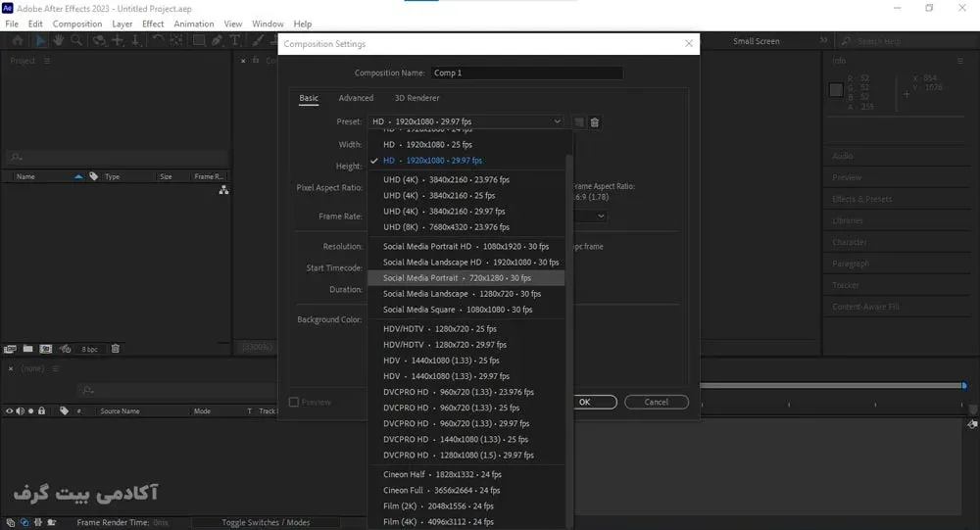This screenshot has width=980, height=530.
Task: Click Toggle Switches / Modes
Action: [266, 522]
